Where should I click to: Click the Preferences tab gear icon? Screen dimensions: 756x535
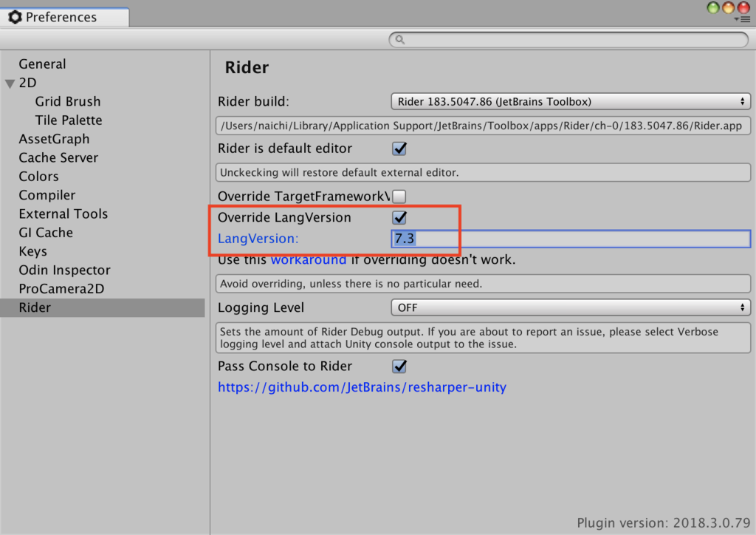[x=16, y=17]
